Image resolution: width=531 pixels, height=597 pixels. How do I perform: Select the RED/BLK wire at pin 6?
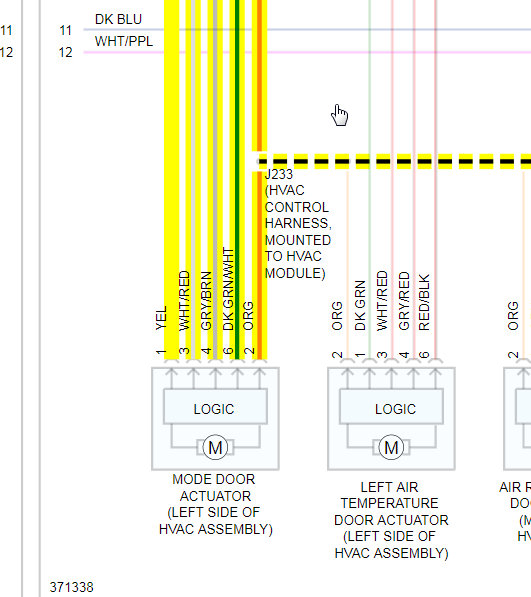(x=436, y=179)
